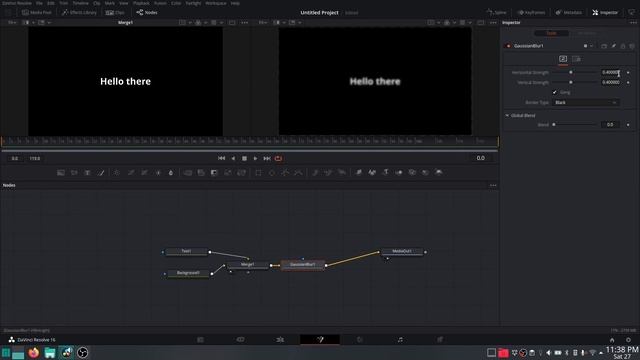The image size is (640, 360).
Task: Open the GaussianBlur1 settings tab icon
Action: (576, 59)
